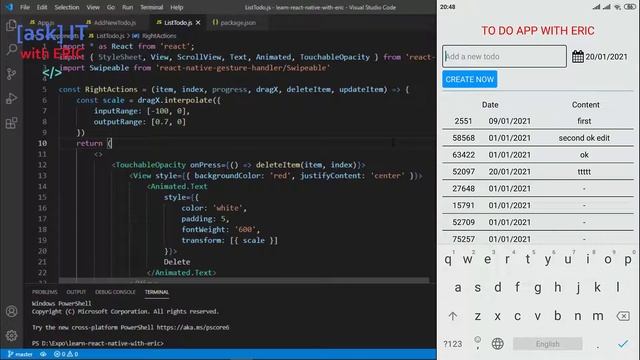This screenshot has height=360, width=640.
Task: Switch to the PROBLEMS panel tab
Action: click(44, 292)
